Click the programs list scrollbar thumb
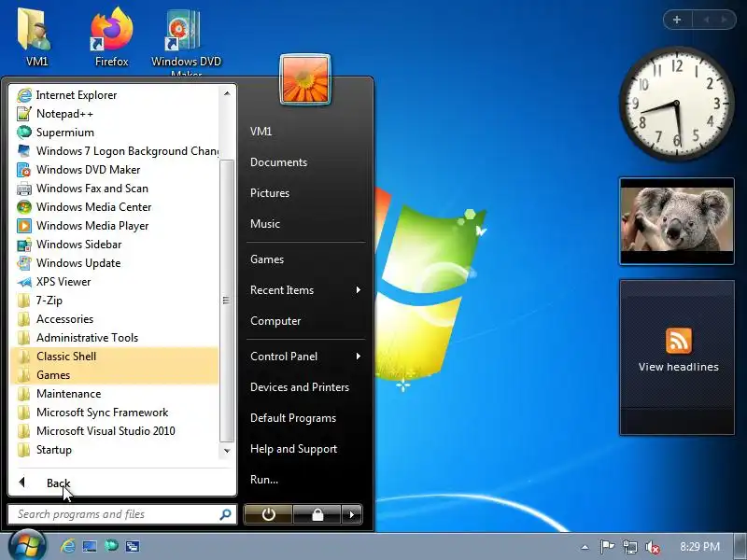The height and width of the screenshot is (560, 747). pos(227,301)
